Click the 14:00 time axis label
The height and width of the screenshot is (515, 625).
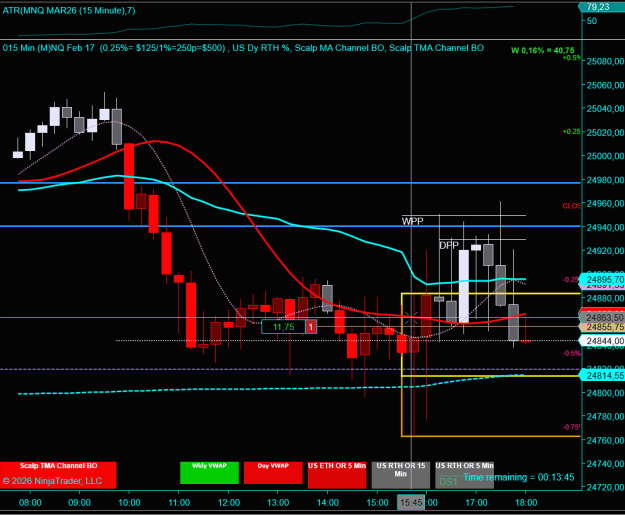[328, 503]
